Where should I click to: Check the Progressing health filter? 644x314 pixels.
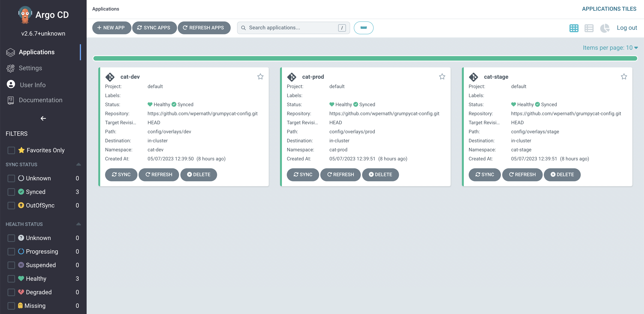click(x=11, y=251)
